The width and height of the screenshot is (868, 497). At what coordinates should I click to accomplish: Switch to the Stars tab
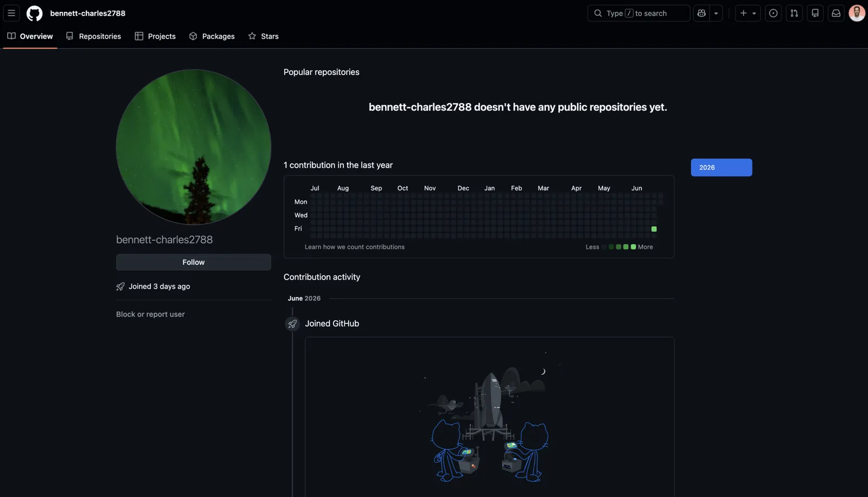point(264,36)
